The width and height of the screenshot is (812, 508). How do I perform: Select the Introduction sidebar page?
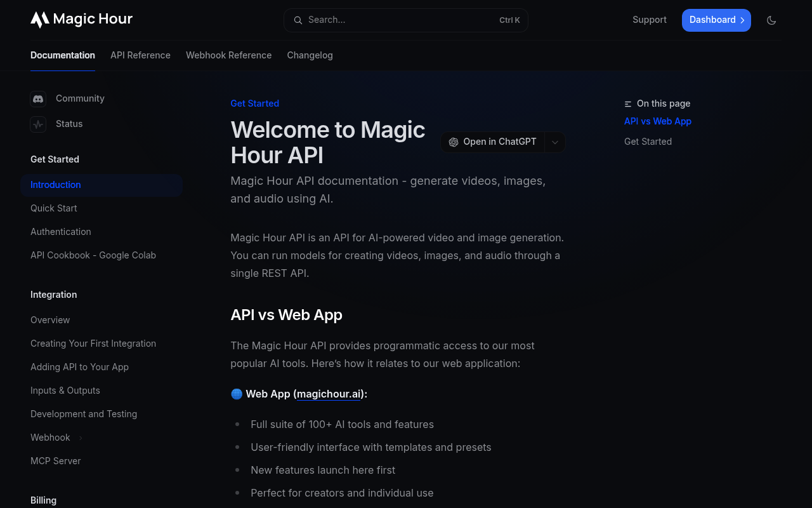(101, 185)
